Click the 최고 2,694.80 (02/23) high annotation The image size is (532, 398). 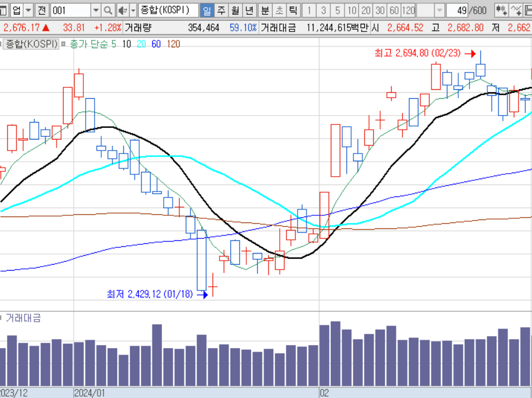(418, 54)
